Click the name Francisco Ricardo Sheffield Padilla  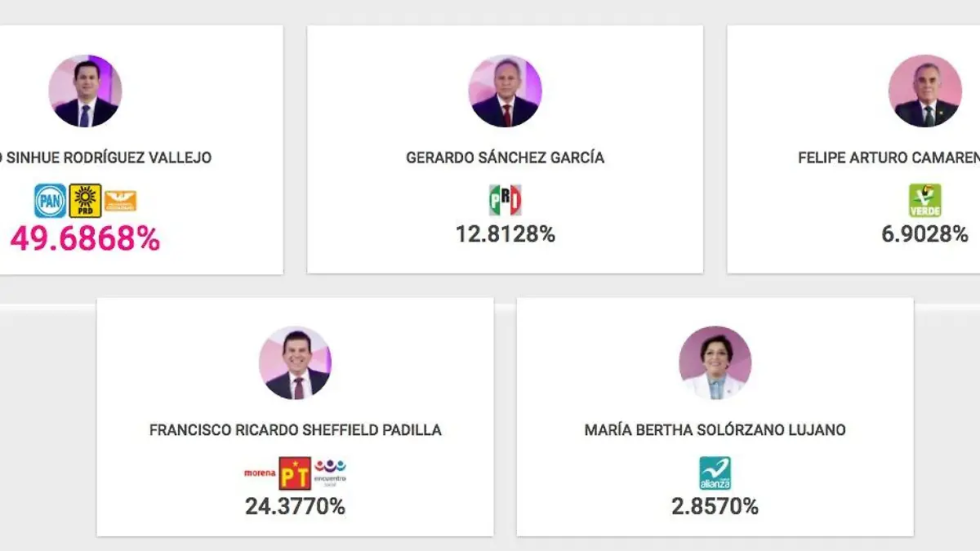point(295,430)
